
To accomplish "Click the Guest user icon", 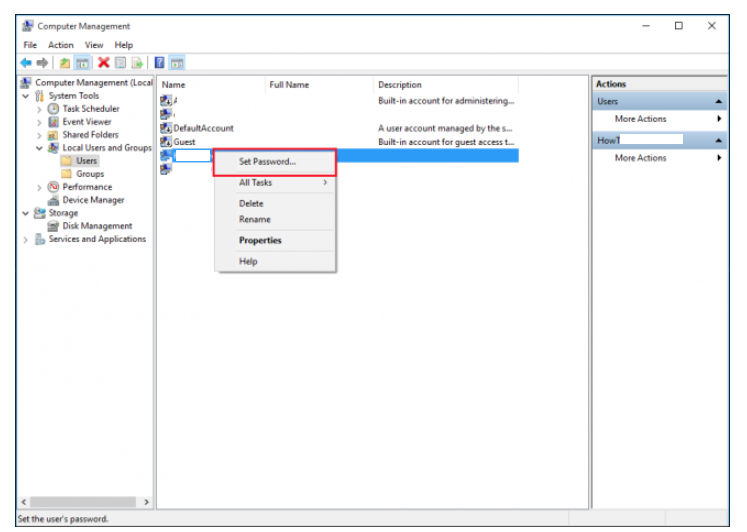I will [165, 141].
